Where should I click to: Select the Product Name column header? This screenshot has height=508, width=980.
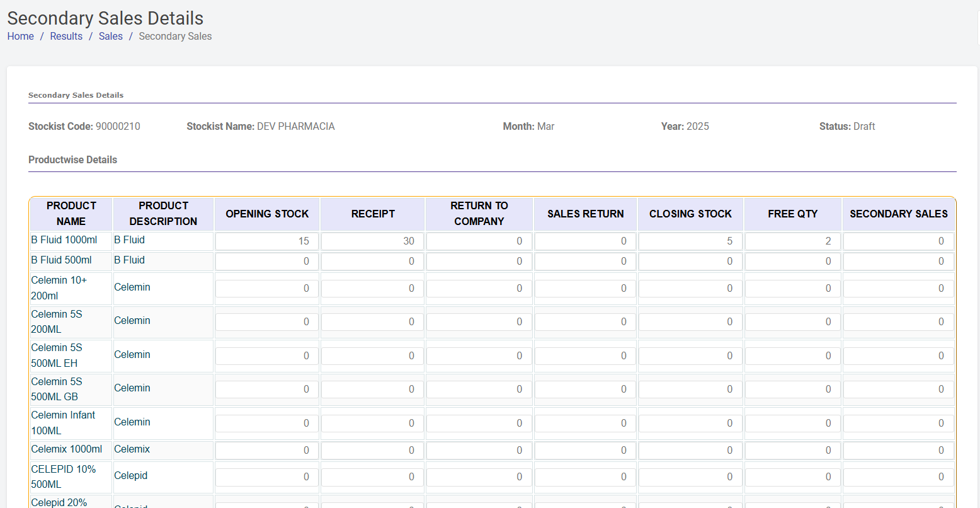[x=71, y=214]
